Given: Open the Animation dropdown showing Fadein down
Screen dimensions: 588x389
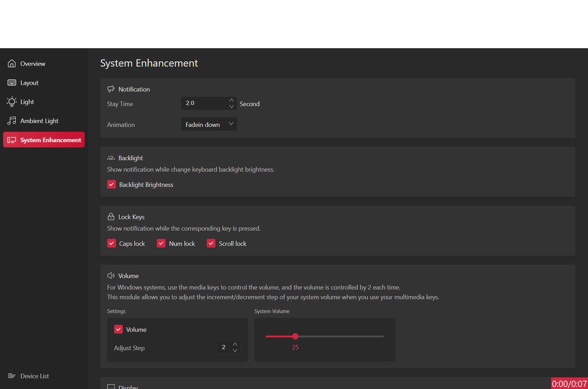Looking at the screenshot, I should pyautogui.click(x=209, y=124).
